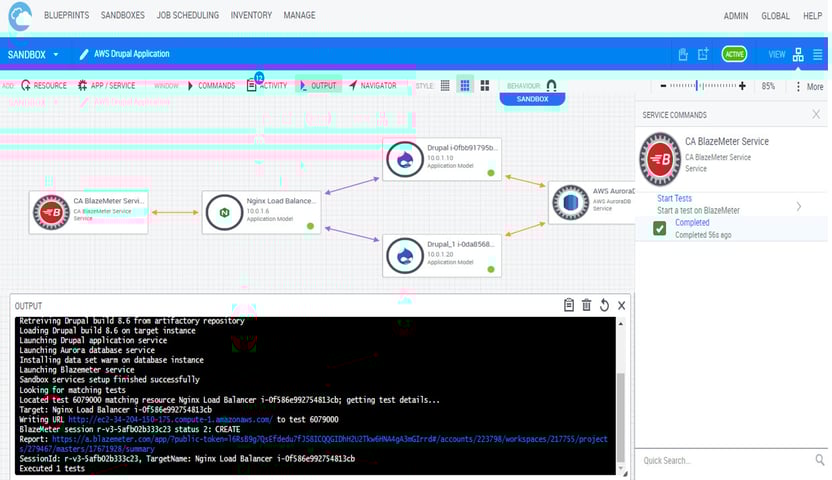Select the small grid style icon
Screen dimensions: 832x480
[445, 85]
